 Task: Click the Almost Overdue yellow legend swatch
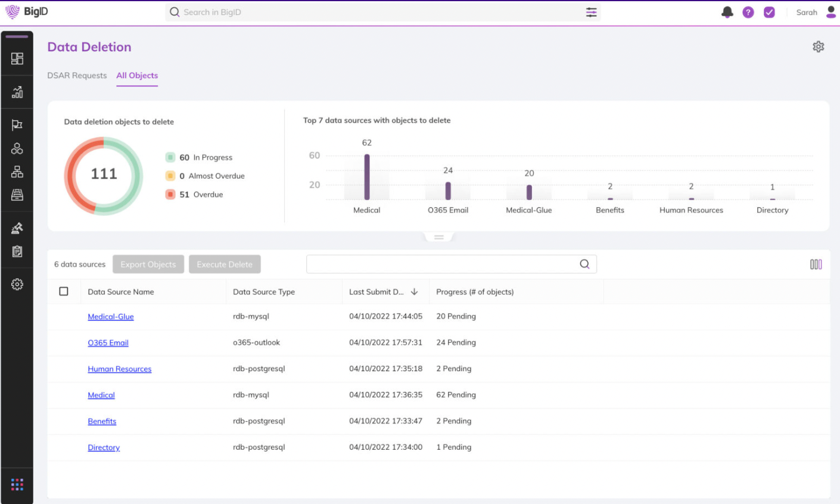170,176
